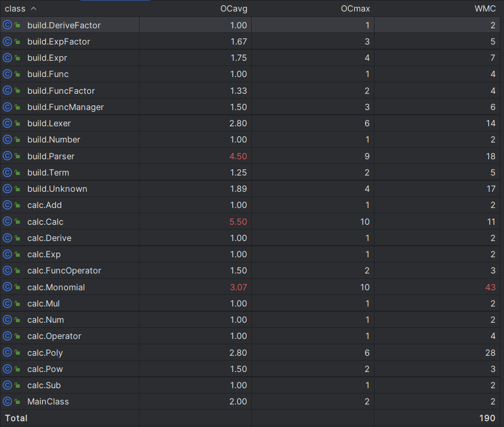Click the red OCavg value 3.07
The height and width of the screenshot is (427, 504).
pyautogui.click(x=239, y=287)
